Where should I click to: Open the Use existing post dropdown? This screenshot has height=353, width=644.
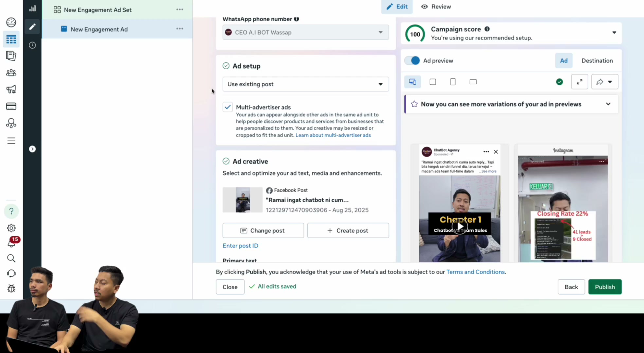(x=306, y=84)
